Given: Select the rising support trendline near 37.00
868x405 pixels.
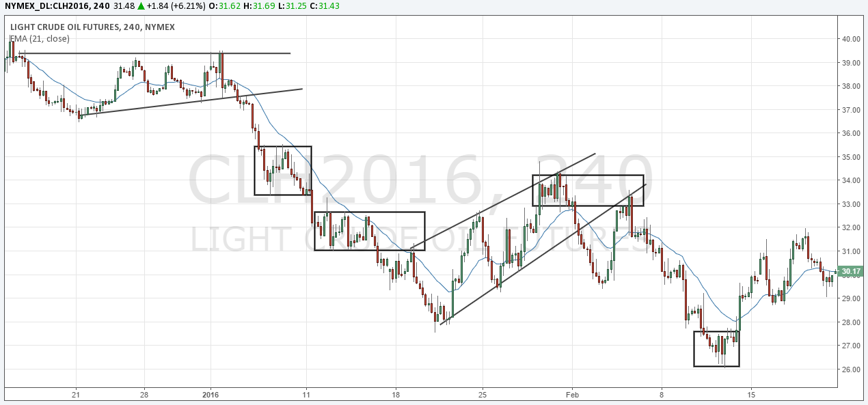Looking at the screenshot, I should click(x=191, y=102).
